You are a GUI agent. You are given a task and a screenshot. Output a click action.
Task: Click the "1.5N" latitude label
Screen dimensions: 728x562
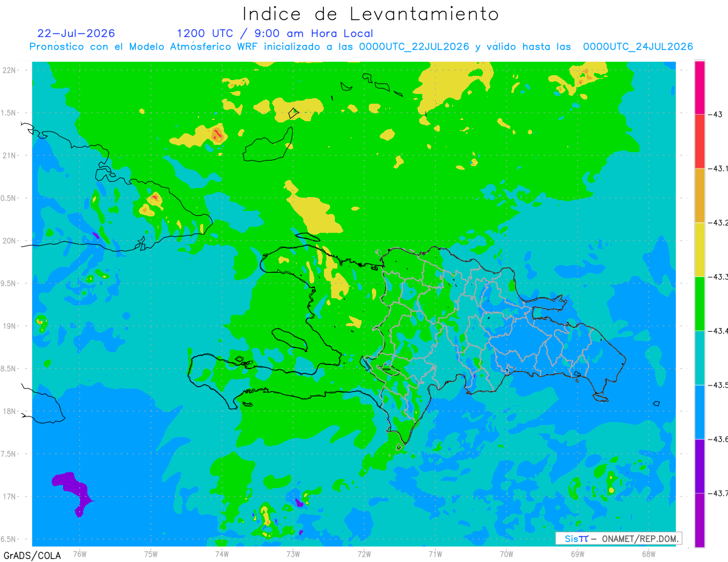(x=8, y=113)
